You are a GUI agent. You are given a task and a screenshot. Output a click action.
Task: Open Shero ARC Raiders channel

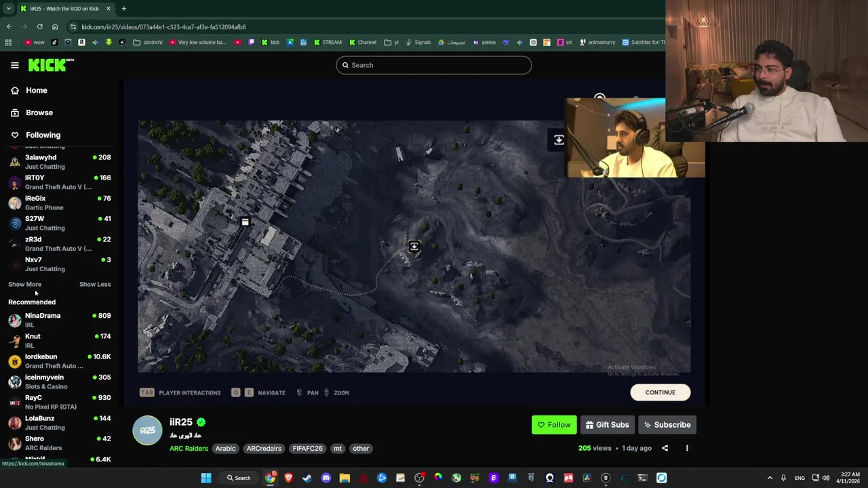[60, 443]
